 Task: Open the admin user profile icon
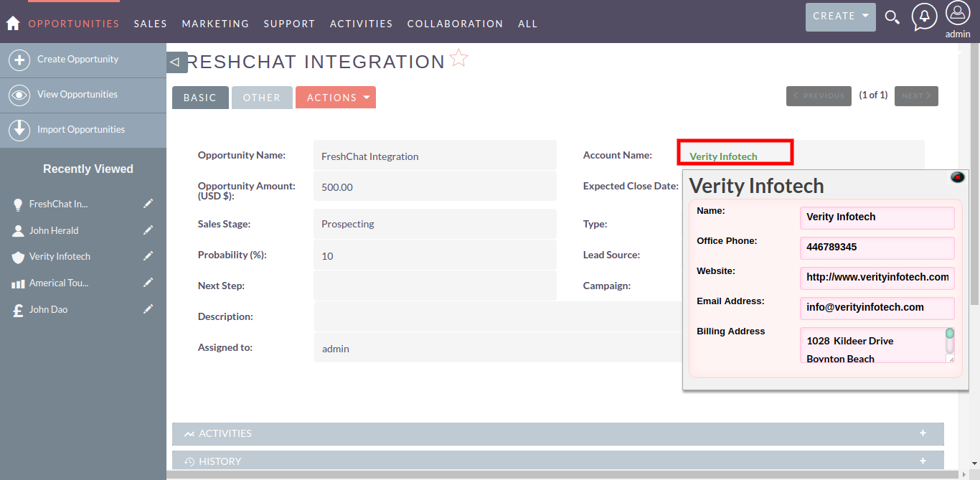pos(958,13)
